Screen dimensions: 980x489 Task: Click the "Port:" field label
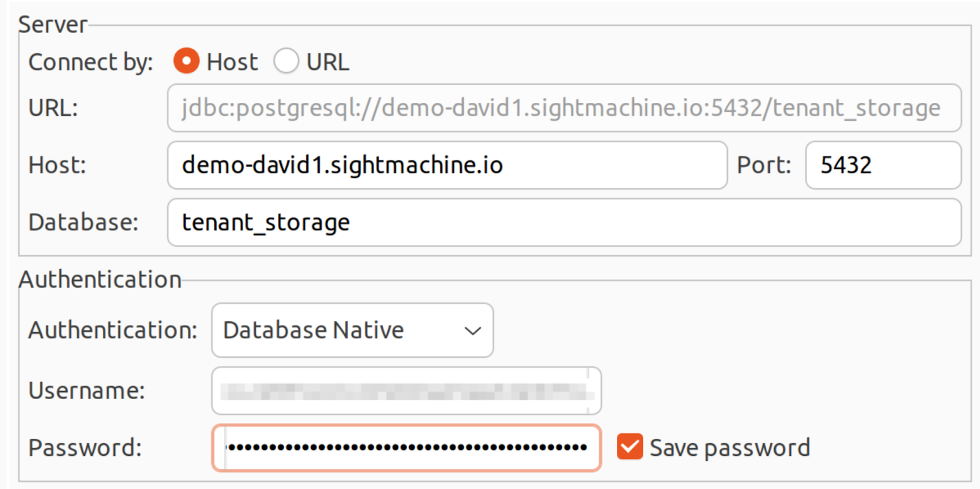(764, 165)
